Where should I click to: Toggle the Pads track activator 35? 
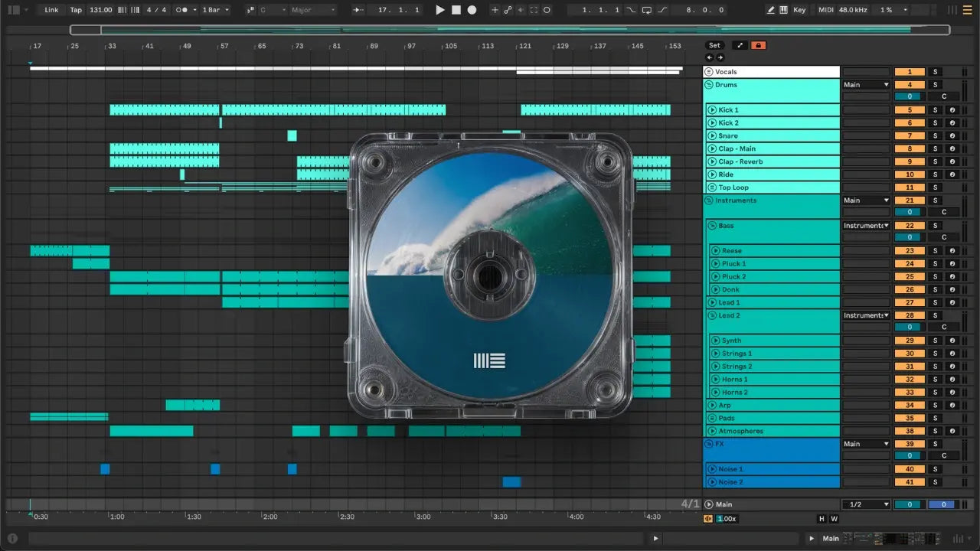909,418
